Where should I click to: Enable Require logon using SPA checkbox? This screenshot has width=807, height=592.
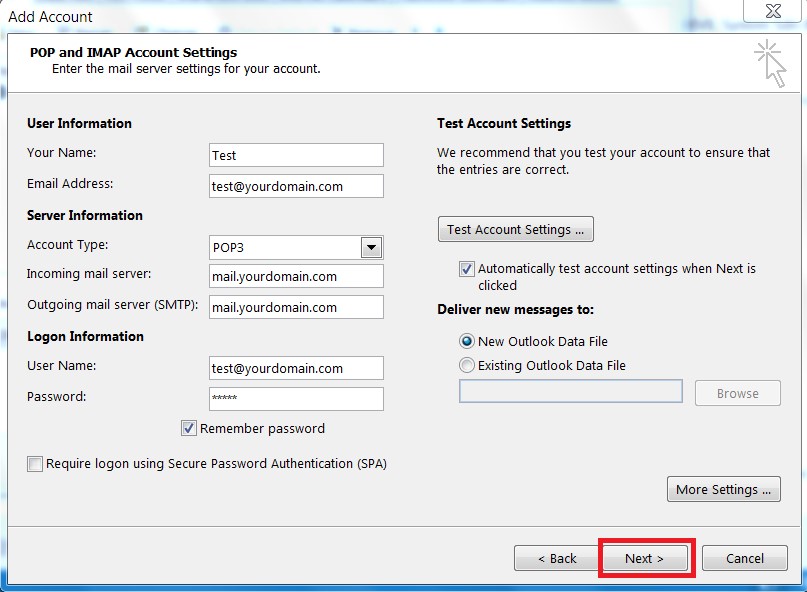coord(35,464)
